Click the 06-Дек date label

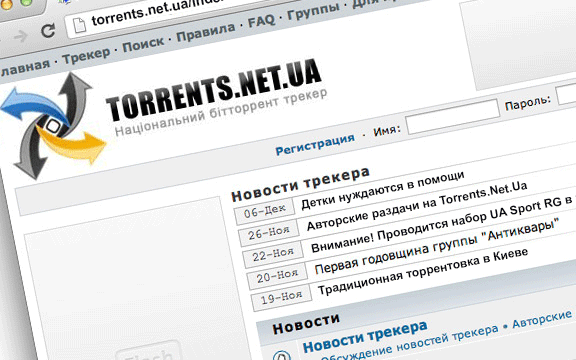264,211
